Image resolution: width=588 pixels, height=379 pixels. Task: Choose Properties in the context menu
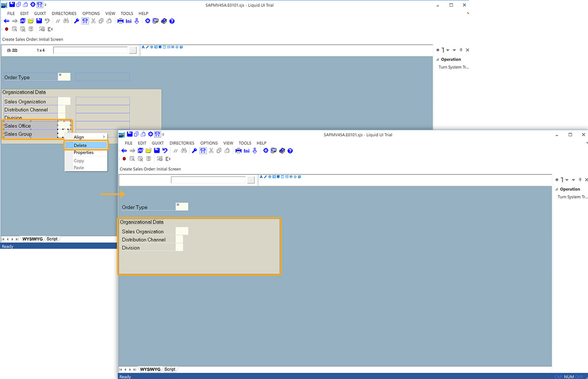[x=86, y=153]
